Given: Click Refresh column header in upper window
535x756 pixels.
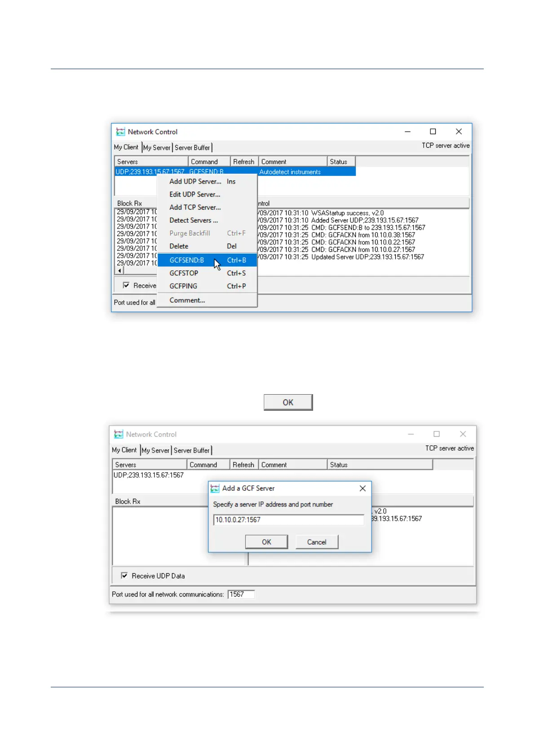Looking at the screenshot, I should click(x=244, y=162).
